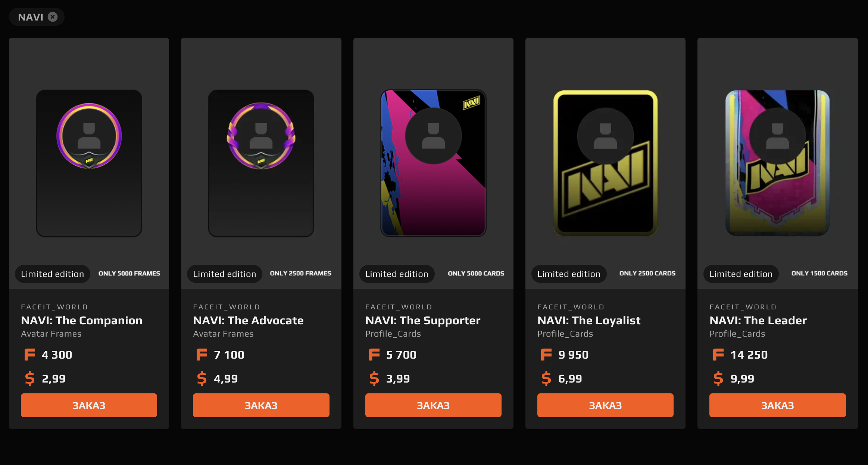Viewport: 868px width, 465px height.
Task: Click the FACEIT points icon for The Advocate
Action: 202,355
